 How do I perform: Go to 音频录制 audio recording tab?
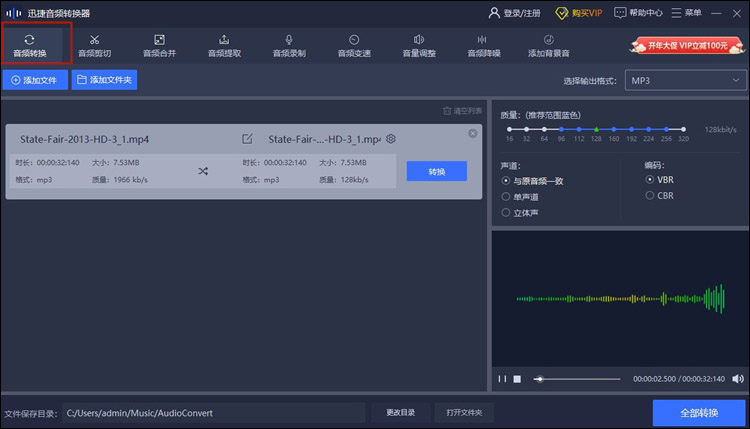click(x=289, y=45)
